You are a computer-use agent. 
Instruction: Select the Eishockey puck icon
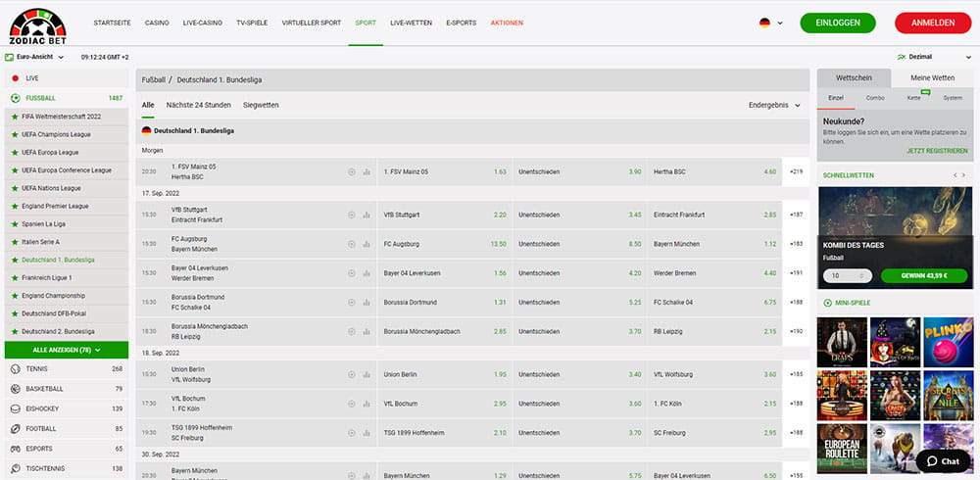pos(15,408)
